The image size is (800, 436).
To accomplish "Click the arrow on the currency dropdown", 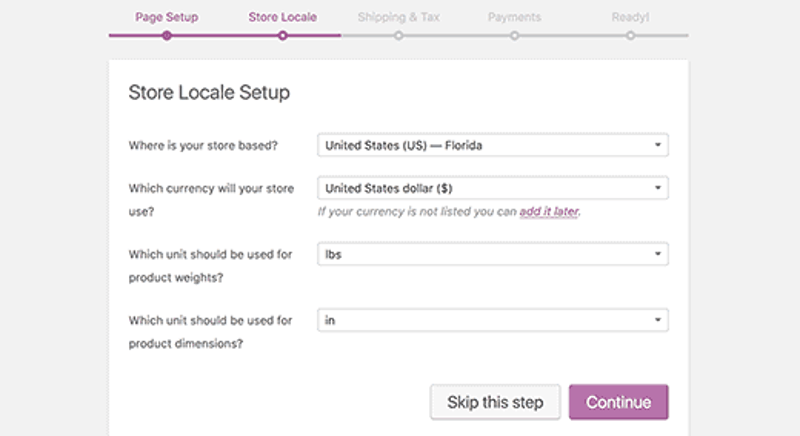I will pos(658,188).
